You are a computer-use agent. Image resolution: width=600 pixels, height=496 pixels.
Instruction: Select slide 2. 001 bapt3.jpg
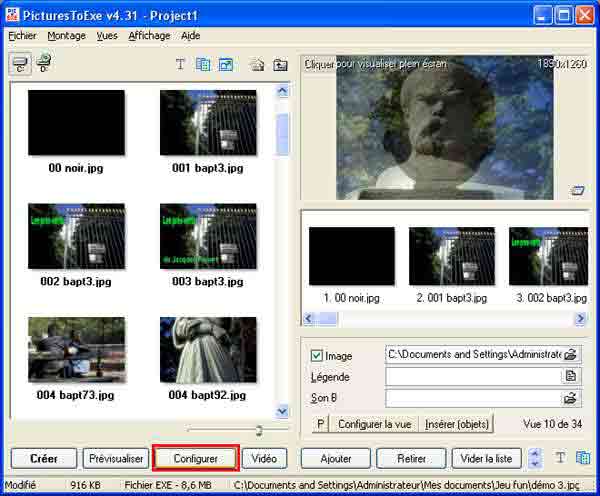(x=452, y=256)
